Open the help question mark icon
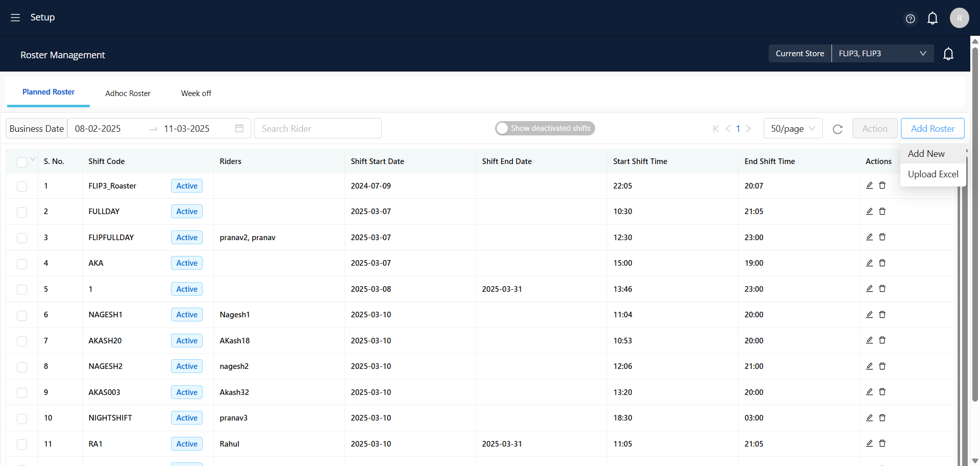The image size is (980, 466). click(910, 19)
